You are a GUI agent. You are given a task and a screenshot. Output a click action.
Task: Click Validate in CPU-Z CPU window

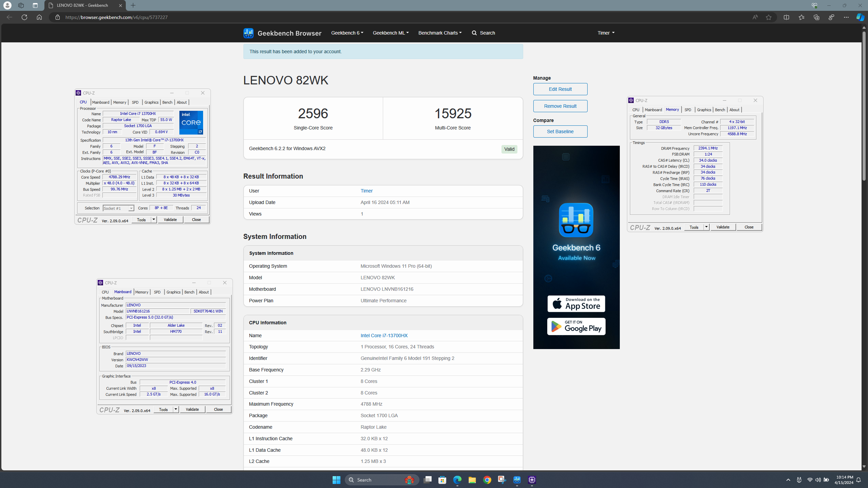170,220
